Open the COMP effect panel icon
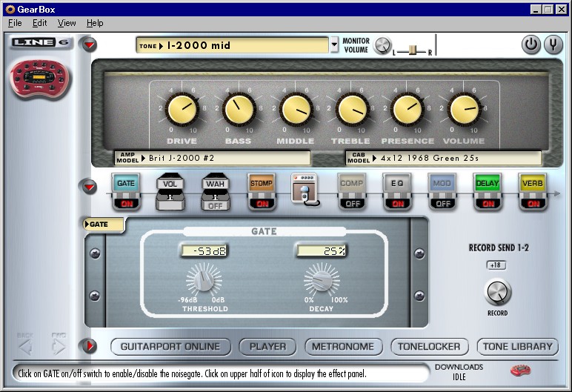 point(352,183)
